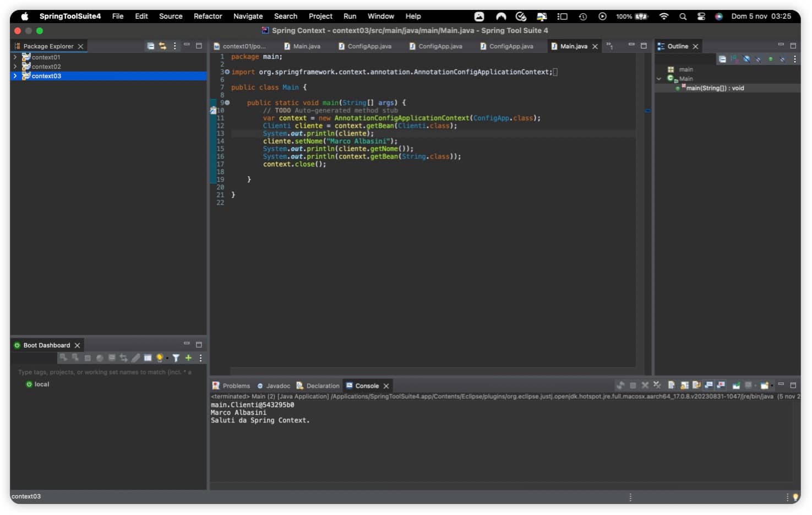
Task: Open Spotlight search in macOS menu bar
Action: tap(683, 17)
